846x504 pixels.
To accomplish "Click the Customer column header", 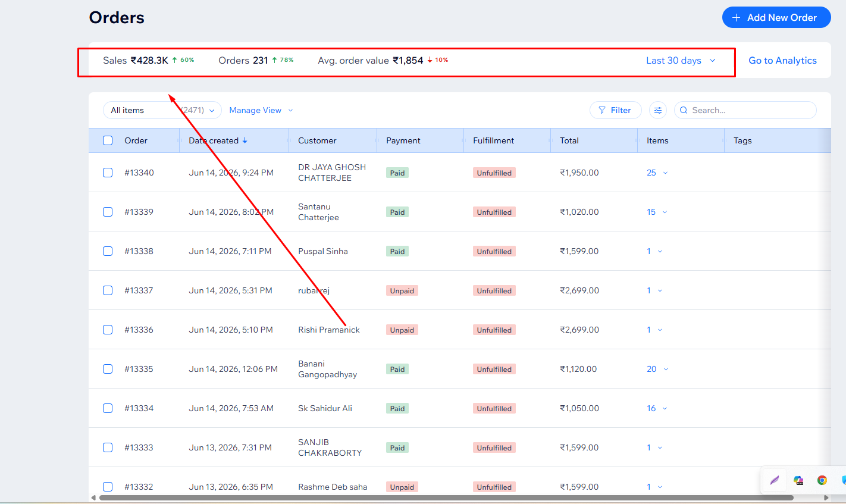I will tap(317, 140).
